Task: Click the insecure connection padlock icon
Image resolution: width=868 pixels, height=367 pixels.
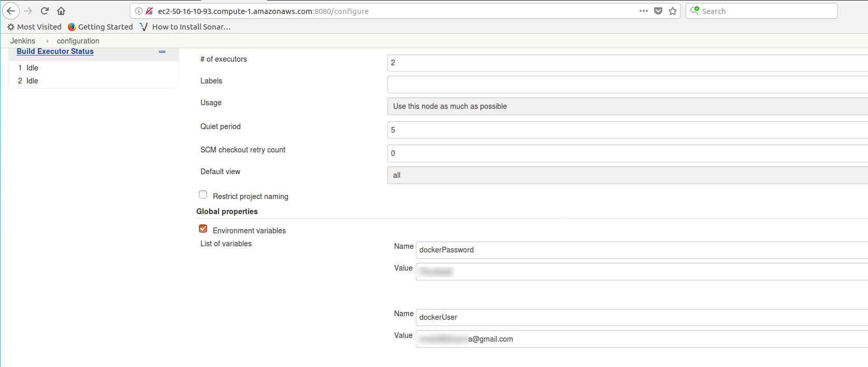Action: [x=149, y=11]
